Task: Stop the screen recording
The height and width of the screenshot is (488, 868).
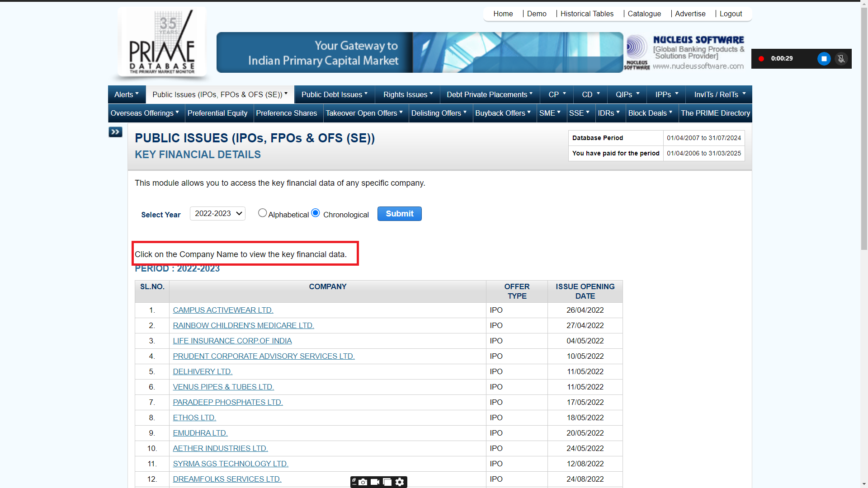Action: [x=824, y=59]
